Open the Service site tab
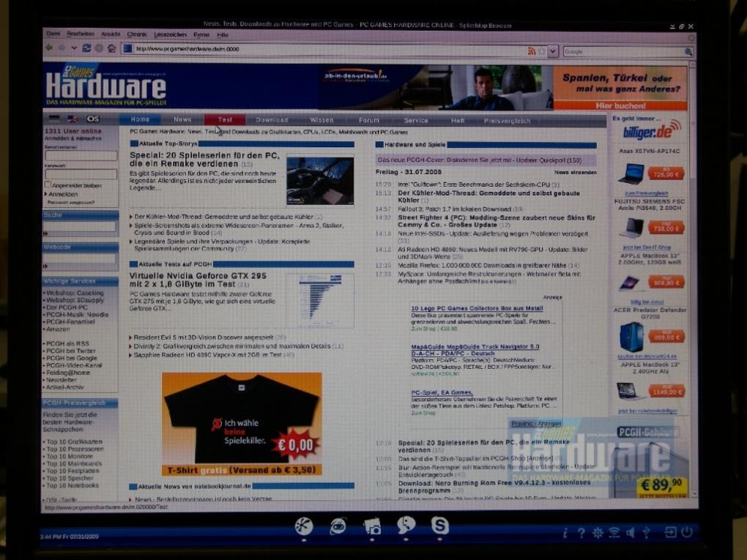Image resolution: width=747 pixels, height=560 pixels. pyautogui.click(x=416, y=121)
